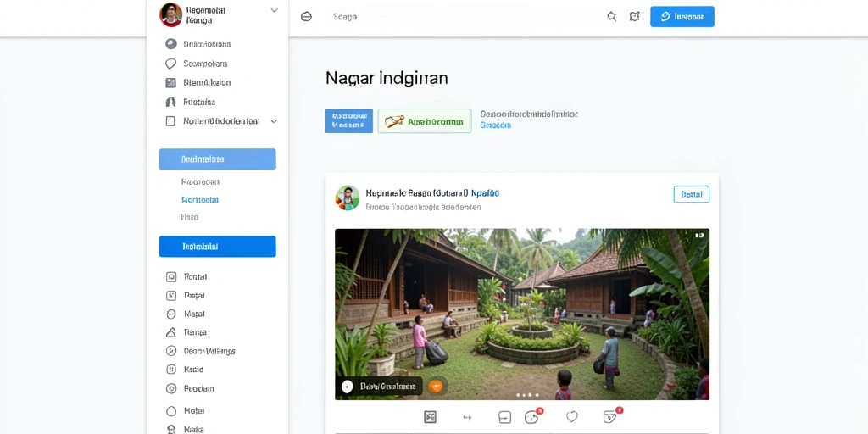The image size is (868, 434).
Task: Select the chart grid icon in sidebar
Action: click(x=171, y=83)
